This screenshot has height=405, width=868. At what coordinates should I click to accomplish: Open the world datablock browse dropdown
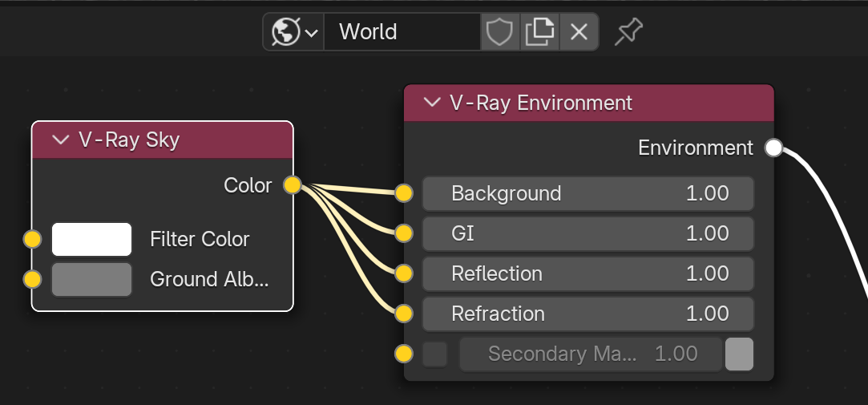[294, 32]
